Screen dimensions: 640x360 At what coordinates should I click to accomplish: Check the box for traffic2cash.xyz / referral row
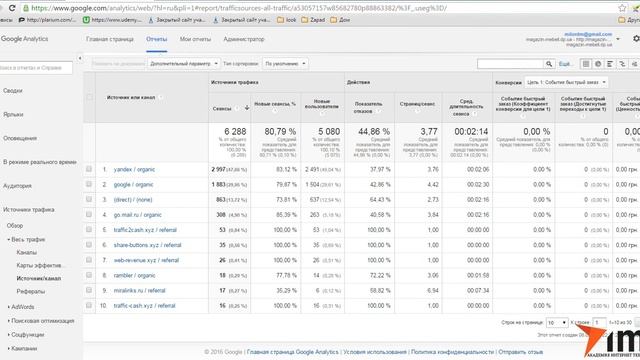point(89,229)
